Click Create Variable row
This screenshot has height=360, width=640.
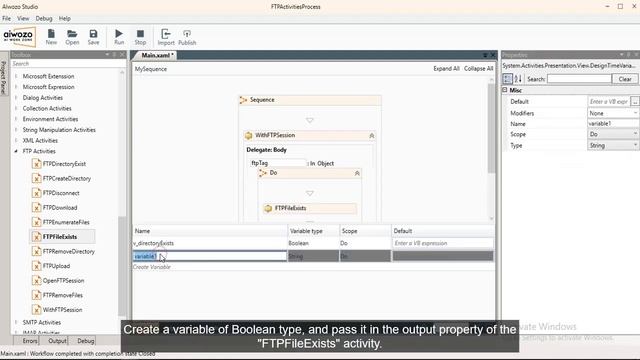[152, 267]
